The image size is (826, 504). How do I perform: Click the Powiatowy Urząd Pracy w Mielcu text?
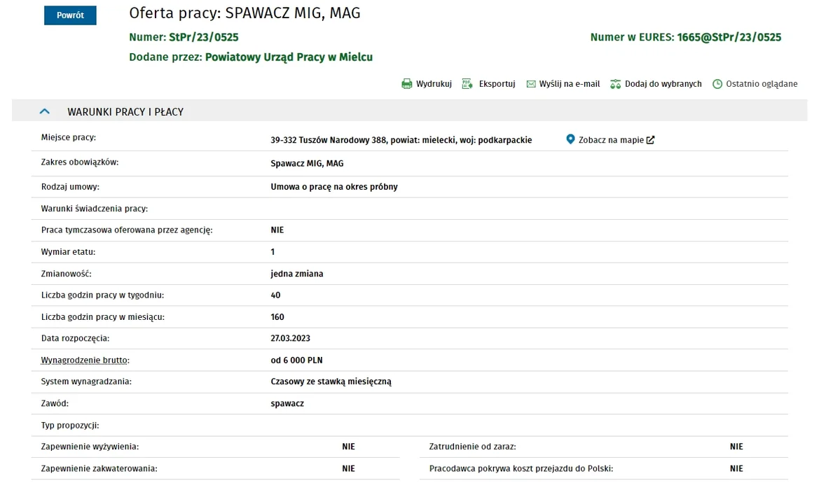pos(289,57)
